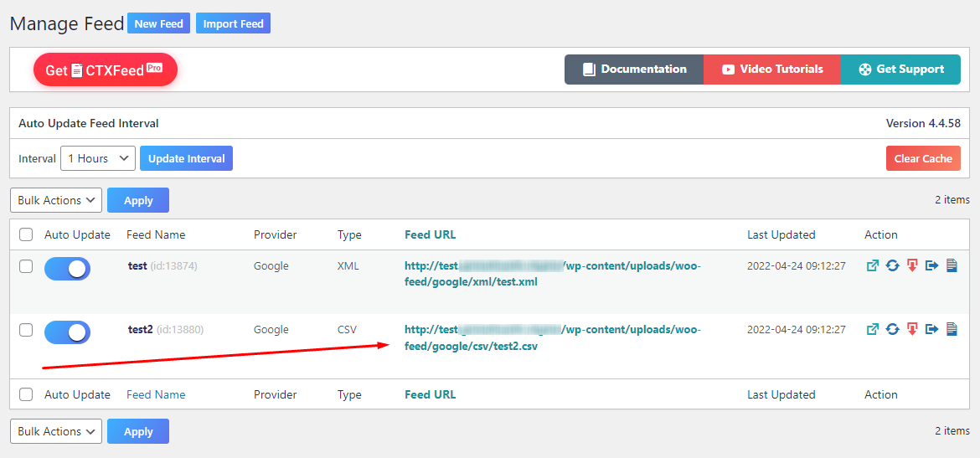View the test feed log document icon
The width and height of the screenshot is (980, 458).
click(x=952, y=266)
